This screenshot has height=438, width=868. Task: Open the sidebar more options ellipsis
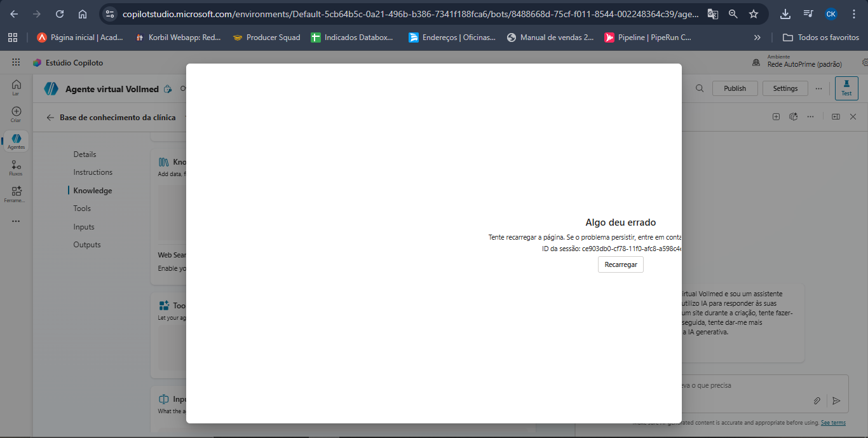click(x=16, y=221)
